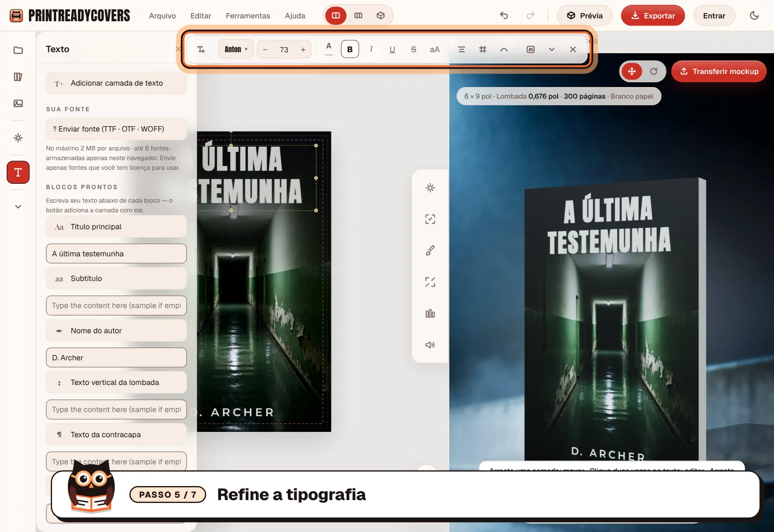
Task: Open the Ferramentas menu
Action: click(248, 16)
